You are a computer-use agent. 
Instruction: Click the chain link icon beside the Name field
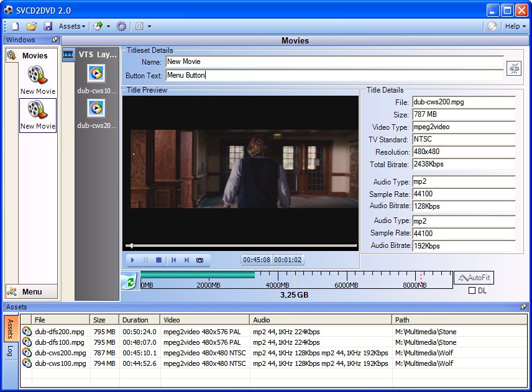[x=514, y=68]
